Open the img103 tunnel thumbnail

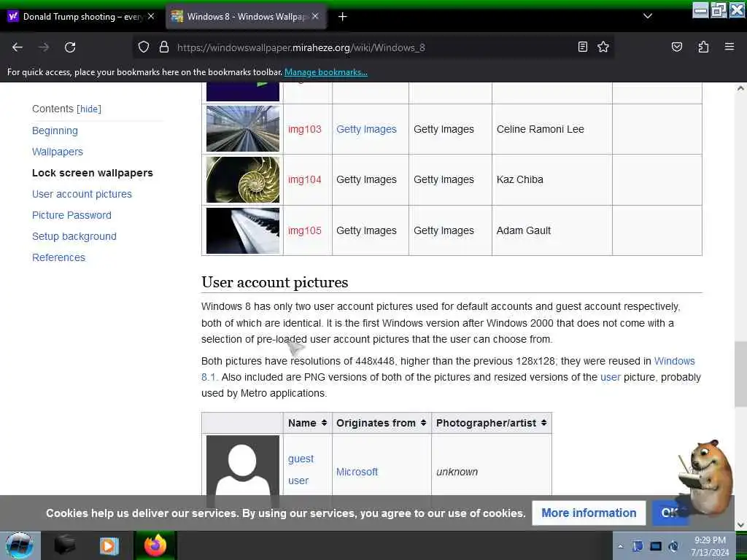(243, 129)
